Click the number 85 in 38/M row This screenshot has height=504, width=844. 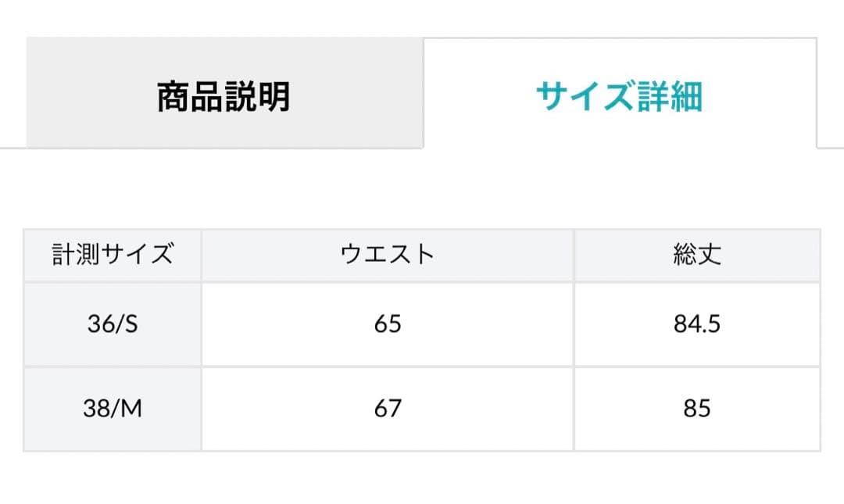(x=696, y=409)
